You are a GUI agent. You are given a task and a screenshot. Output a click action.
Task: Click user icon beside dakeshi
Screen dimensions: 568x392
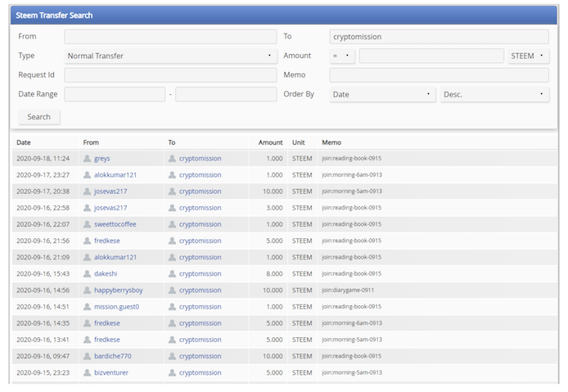(87, 273)
